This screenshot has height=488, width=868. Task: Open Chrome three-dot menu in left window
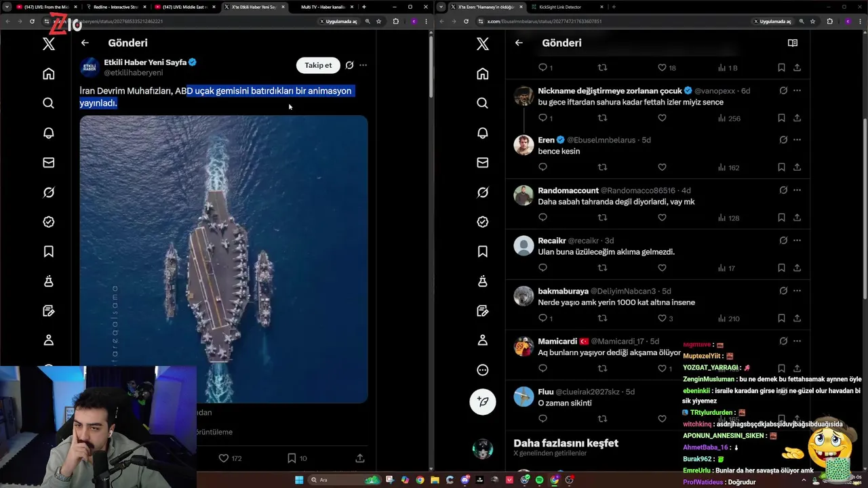pos(426,21)
